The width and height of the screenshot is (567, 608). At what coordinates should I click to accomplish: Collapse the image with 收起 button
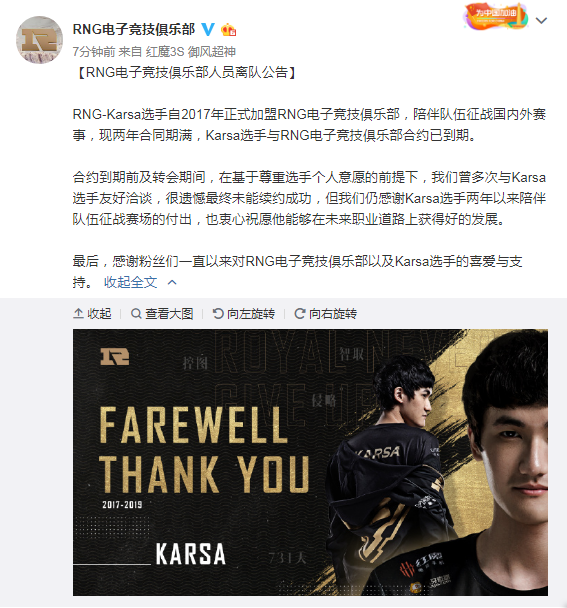click(92, 313)
